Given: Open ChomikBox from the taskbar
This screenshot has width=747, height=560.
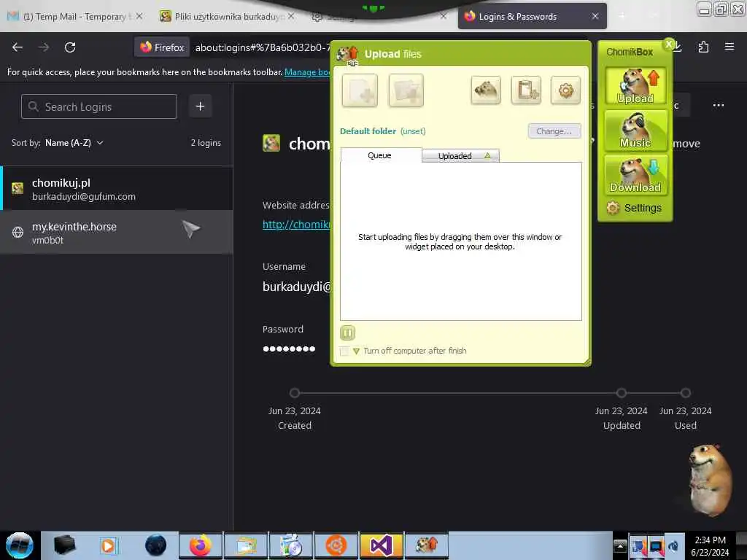Looking at the screenshot, I should (426, 545).
